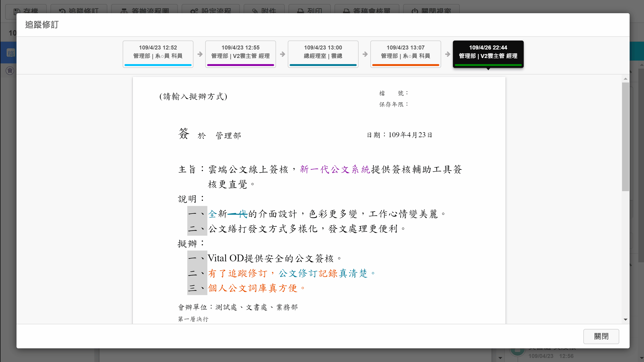
Task: Click orange text 有了追蹤修訂
Action: (x=238, y=273)
